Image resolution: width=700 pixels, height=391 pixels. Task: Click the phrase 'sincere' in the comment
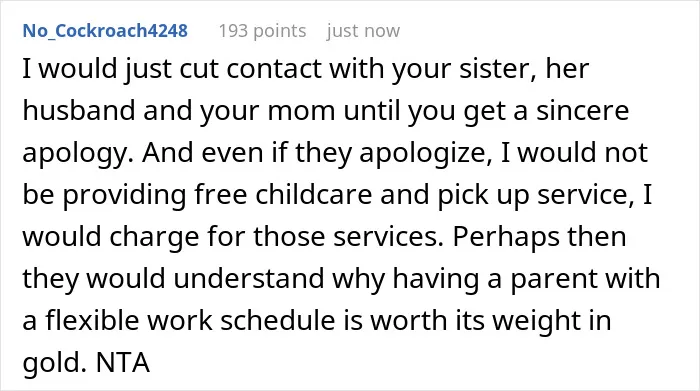point(583,111)
